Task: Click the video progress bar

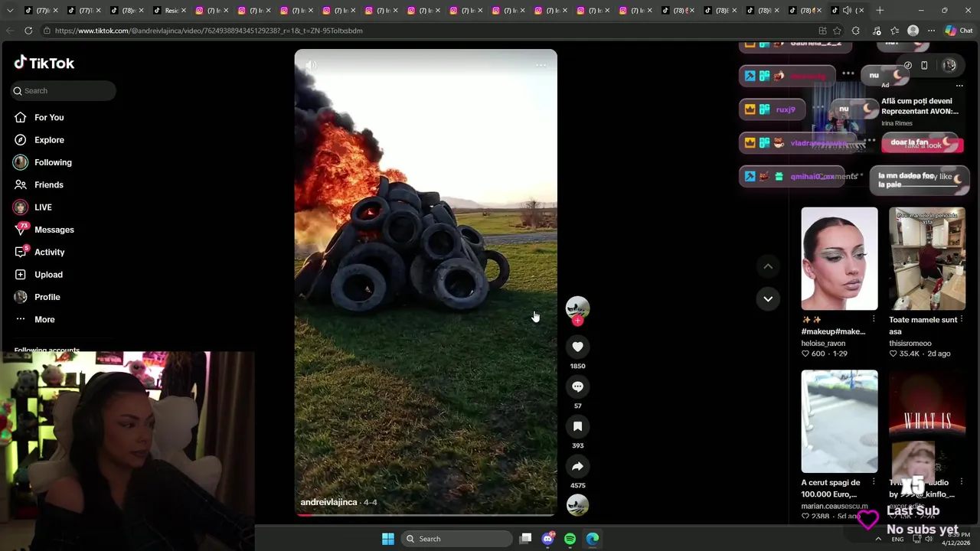Action: [426, 514]
